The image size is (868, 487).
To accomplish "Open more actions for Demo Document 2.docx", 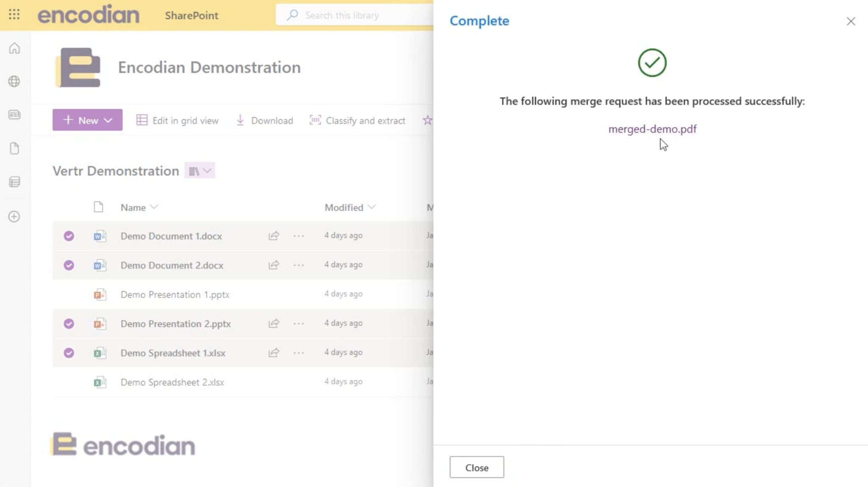I will point(299,265).
